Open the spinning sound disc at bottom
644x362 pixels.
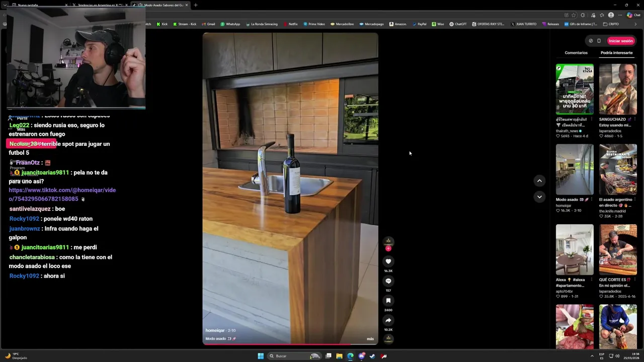point(388,338)
